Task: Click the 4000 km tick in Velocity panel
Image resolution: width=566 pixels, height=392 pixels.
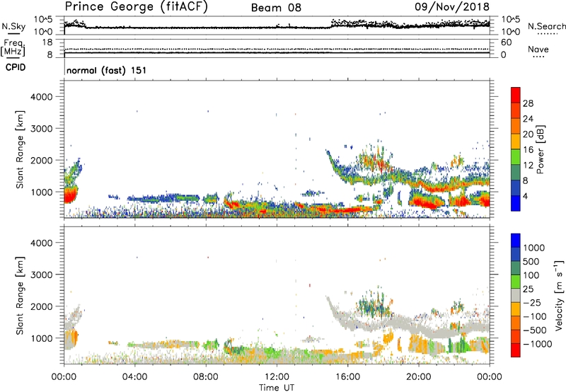Action: pos(42,243)
